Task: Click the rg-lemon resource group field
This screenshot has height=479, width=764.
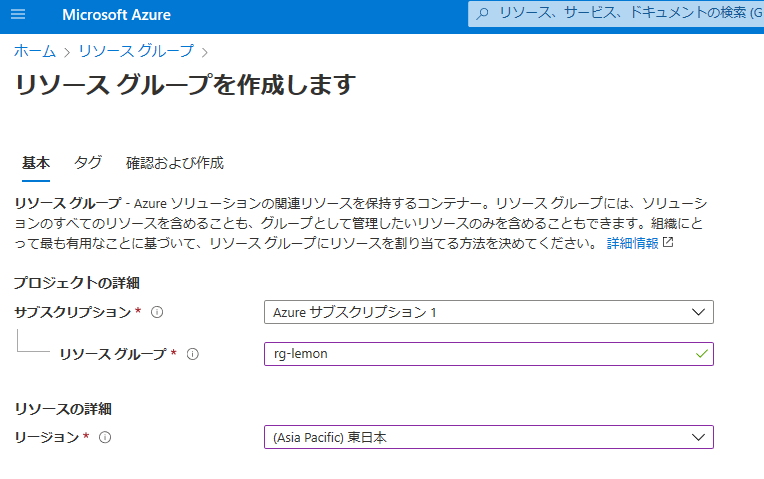Action: point(489,354)
